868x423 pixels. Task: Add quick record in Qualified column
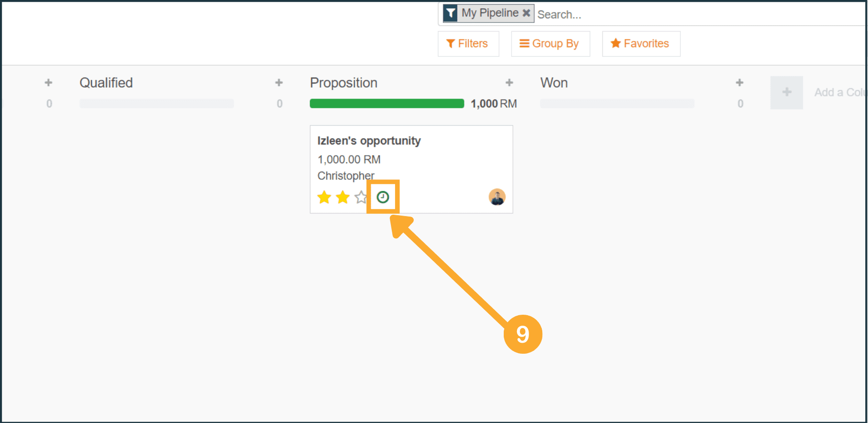[279, 83]
